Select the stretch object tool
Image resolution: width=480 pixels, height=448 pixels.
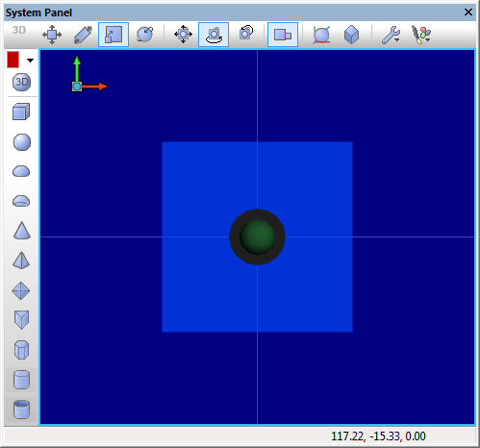(x=83, y=35)
